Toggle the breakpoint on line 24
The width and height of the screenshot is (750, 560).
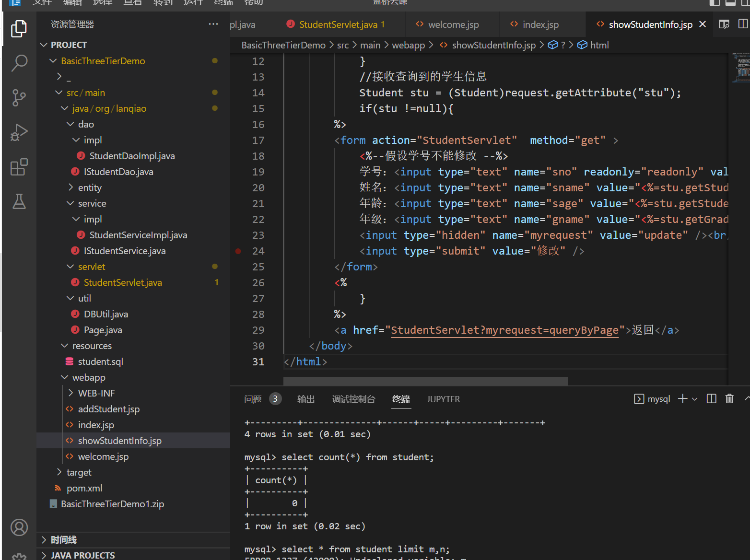click(x=238, y=251)
